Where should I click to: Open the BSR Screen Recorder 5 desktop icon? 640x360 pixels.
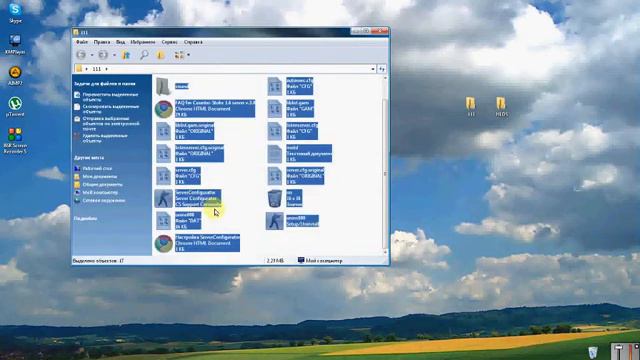(15, 141)
